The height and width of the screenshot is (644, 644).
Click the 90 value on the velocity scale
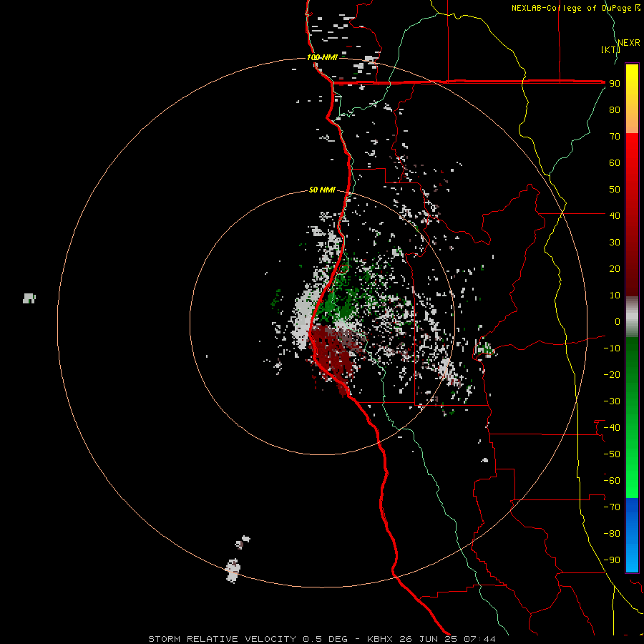click(x=615, y=84)
